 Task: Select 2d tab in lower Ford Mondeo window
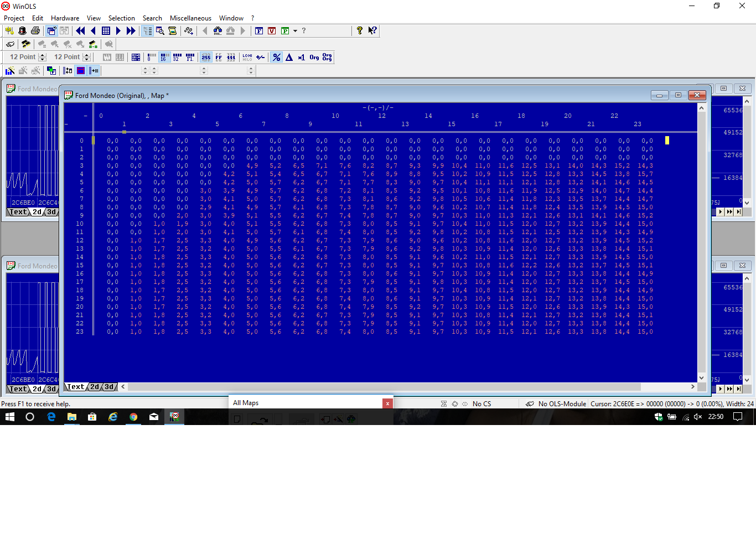click(37, 389)
